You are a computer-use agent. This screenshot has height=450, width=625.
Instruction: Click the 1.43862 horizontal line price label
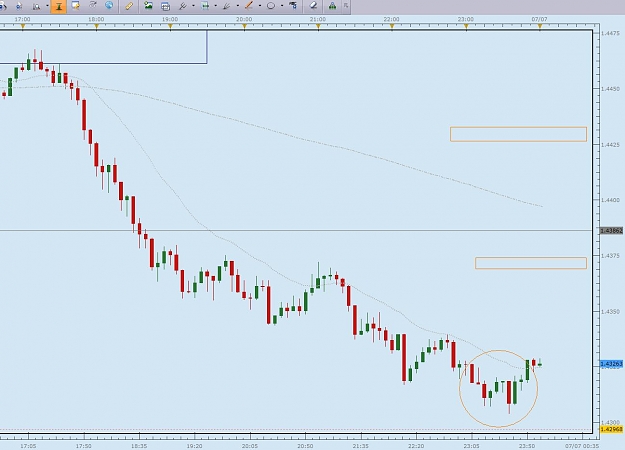[x=611, y=231]
